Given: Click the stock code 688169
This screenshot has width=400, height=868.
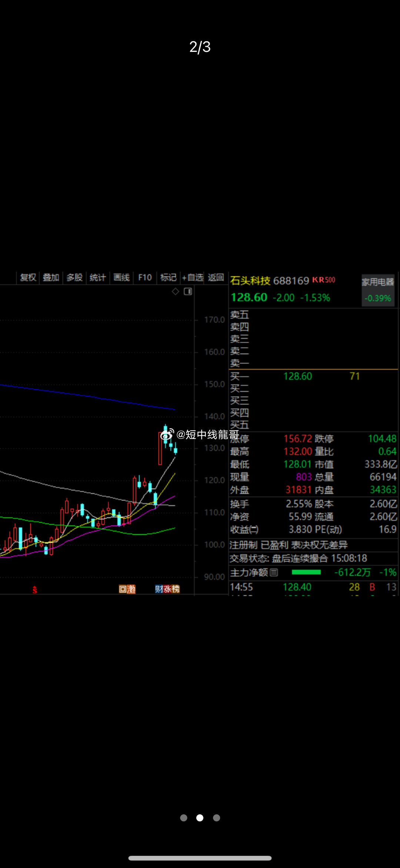Looking at the screenshot, I should coord(291,281).
